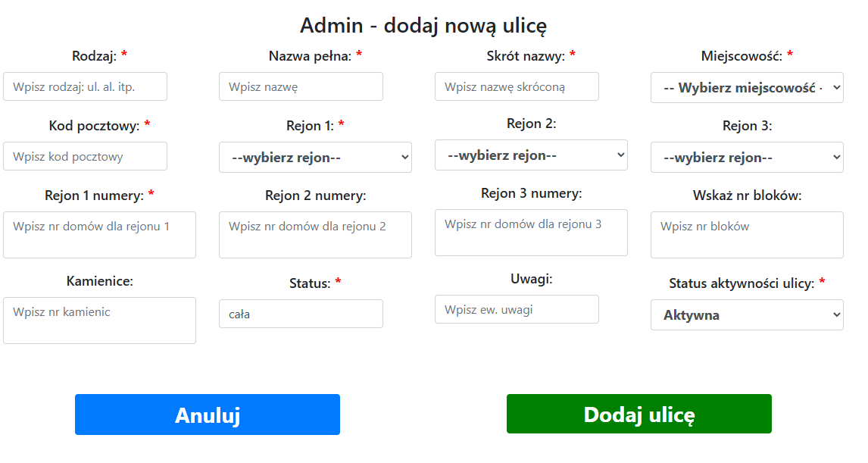Open the Miejscowość dropdown
Viewport: 868px width, 463px height.
pyautogui.click(x=746, y=87)
